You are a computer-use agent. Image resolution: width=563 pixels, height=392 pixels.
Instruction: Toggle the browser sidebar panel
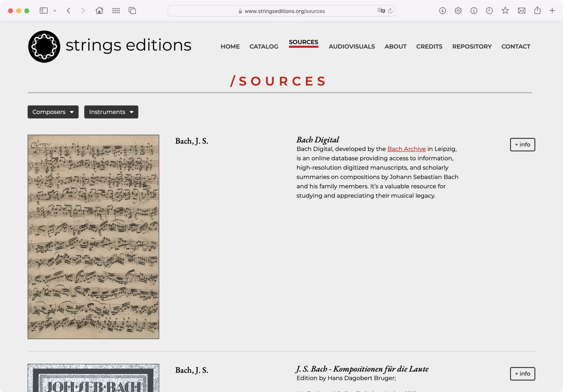tap(44, 11)
